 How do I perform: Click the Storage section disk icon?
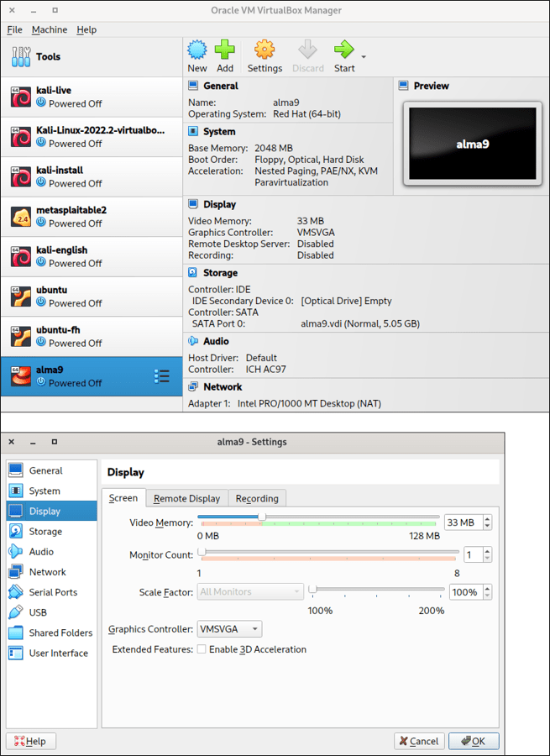[193, 273]
